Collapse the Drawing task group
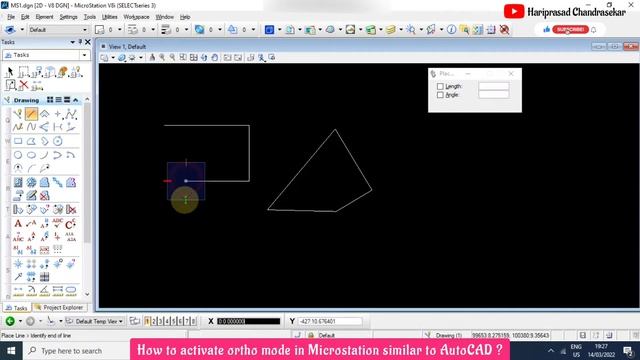 (76, 100)
